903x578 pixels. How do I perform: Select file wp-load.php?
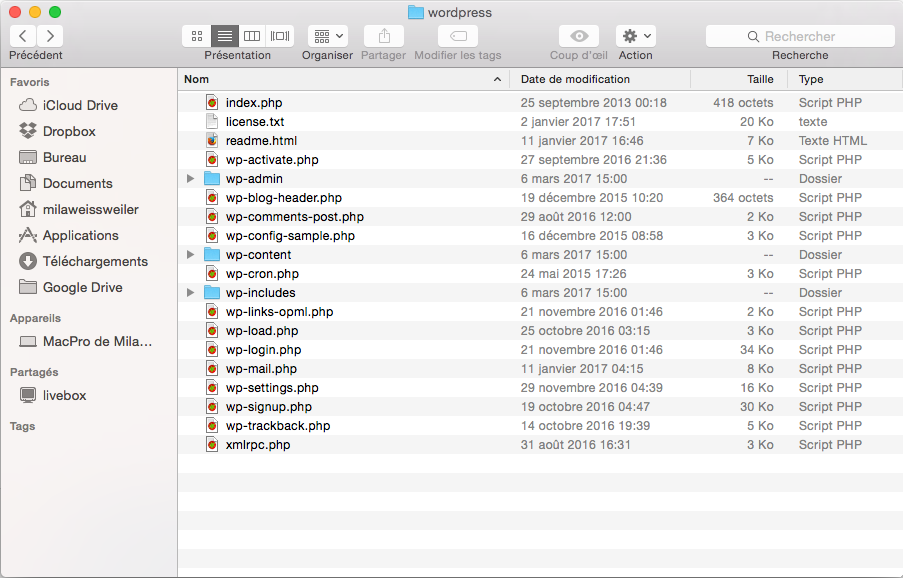tap(261, 330)
